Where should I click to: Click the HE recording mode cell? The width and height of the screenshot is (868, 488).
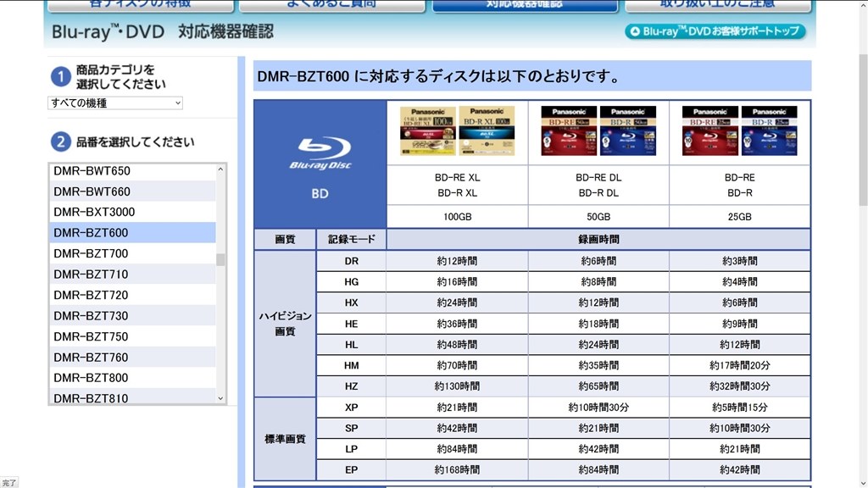[352, 324]
